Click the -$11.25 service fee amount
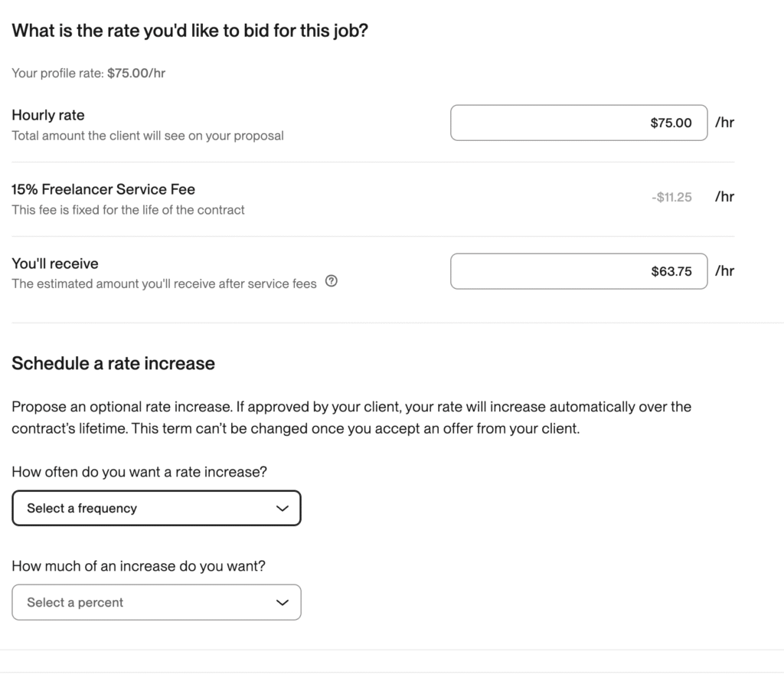Screen dimensions: 784x691 point(671,197)
